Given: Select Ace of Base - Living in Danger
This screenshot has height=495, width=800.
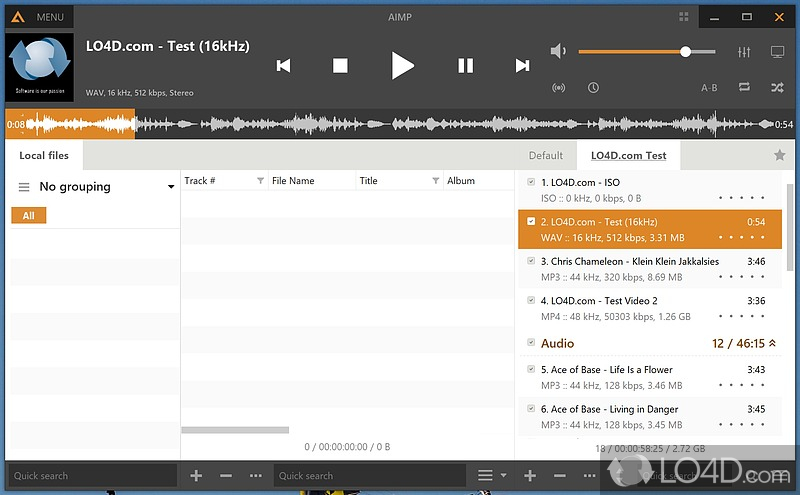Looking at the screenshot, I should click(x=650, y=416).
